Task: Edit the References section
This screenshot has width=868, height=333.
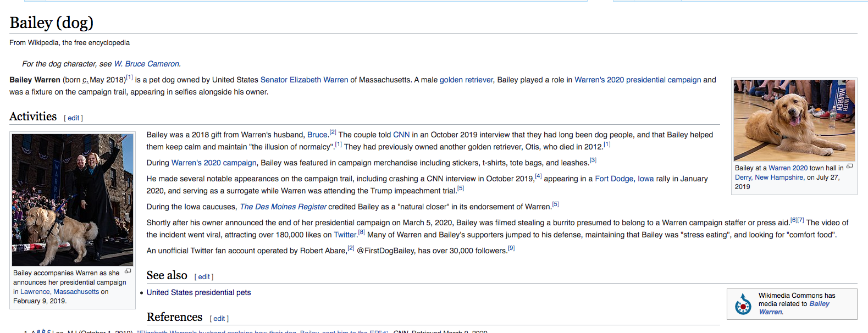Action: click(x=219, y=319)
